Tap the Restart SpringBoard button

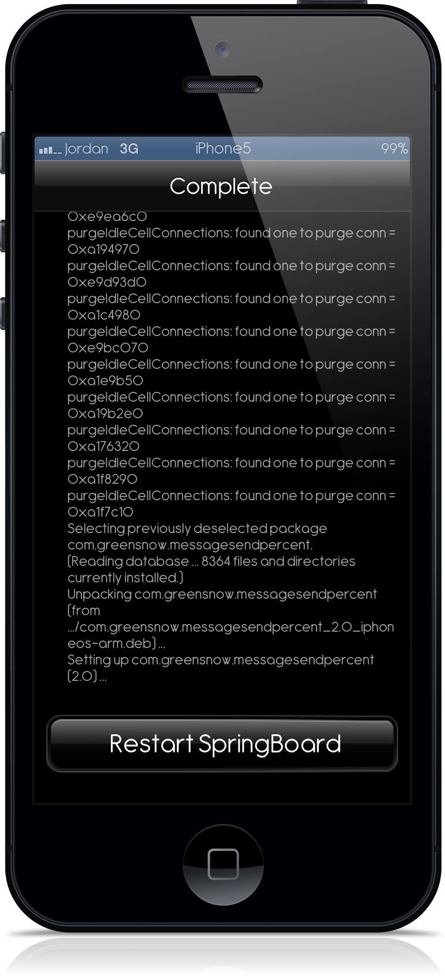point(222,744)
